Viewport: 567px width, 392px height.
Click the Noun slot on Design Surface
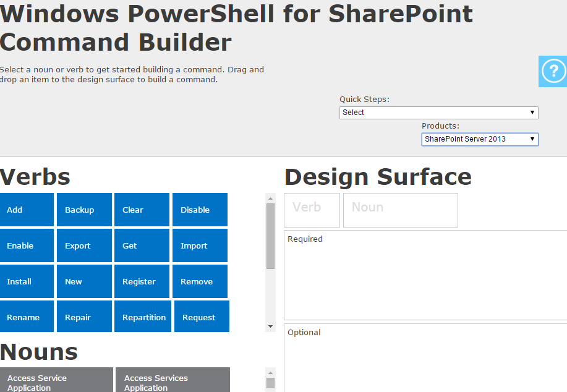pyautogui.click(x=400, y=210)
